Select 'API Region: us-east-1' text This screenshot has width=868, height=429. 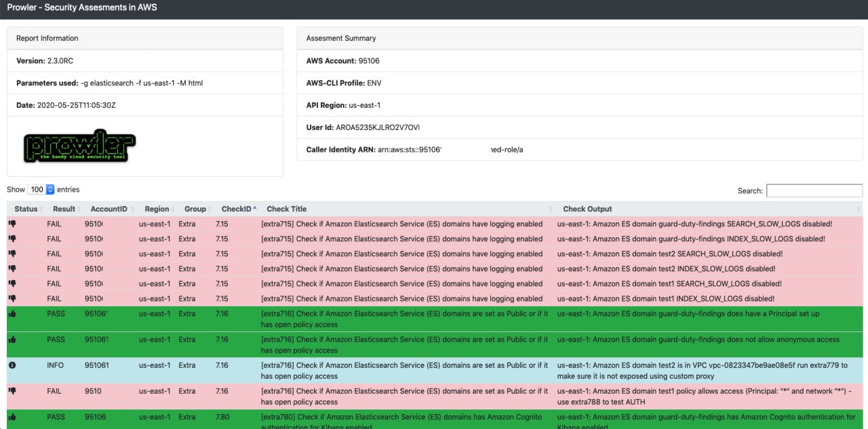pos(344,105)
